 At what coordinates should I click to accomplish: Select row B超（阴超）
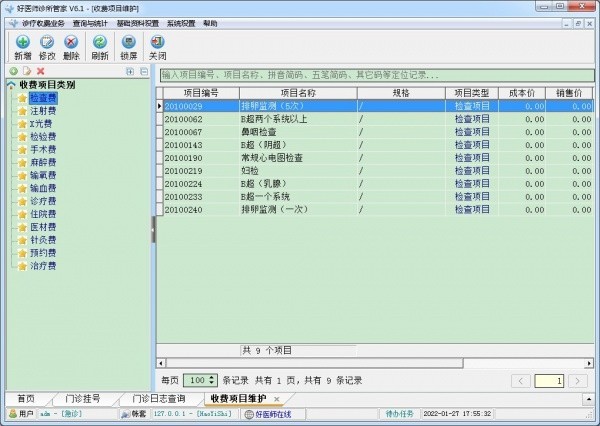click(x=375, y=145)
